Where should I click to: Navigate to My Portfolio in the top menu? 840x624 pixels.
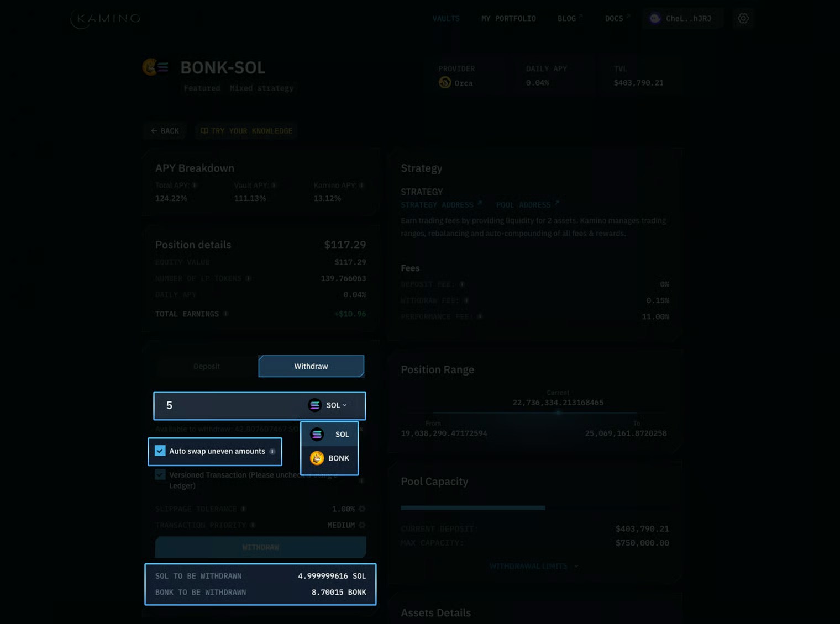508,18
